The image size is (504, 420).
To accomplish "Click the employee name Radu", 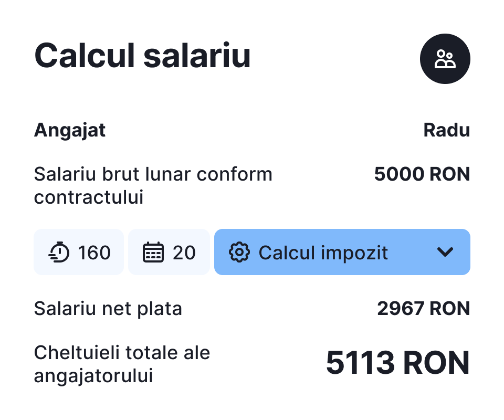I will (446, 130).
